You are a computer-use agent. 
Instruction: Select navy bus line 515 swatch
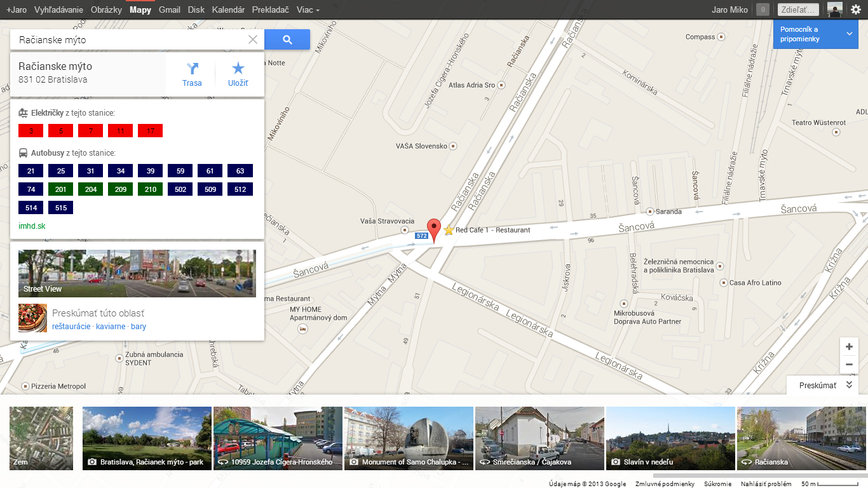coord(61,208)
